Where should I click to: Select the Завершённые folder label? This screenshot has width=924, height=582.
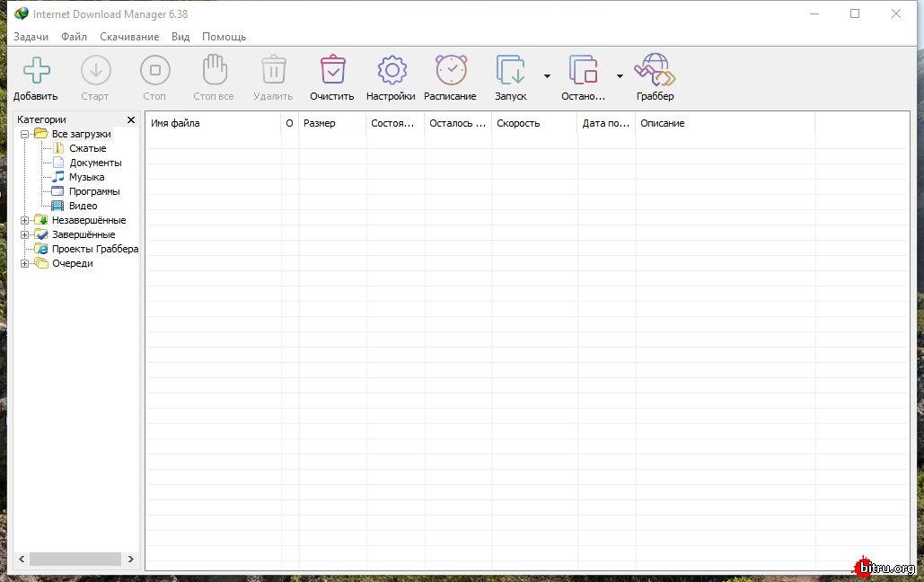pos(84,234)
